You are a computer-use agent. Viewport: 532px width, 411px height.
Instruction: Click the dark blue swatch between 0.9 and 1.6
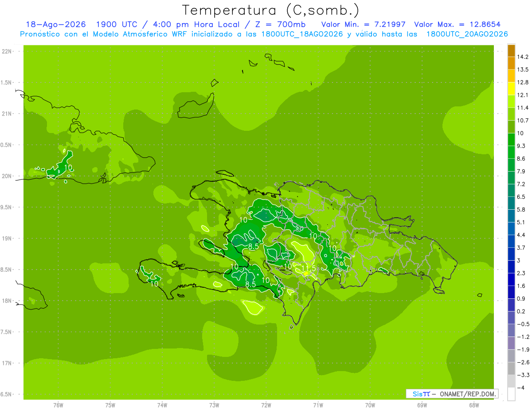pyautogui.click(x=511, y=292)
